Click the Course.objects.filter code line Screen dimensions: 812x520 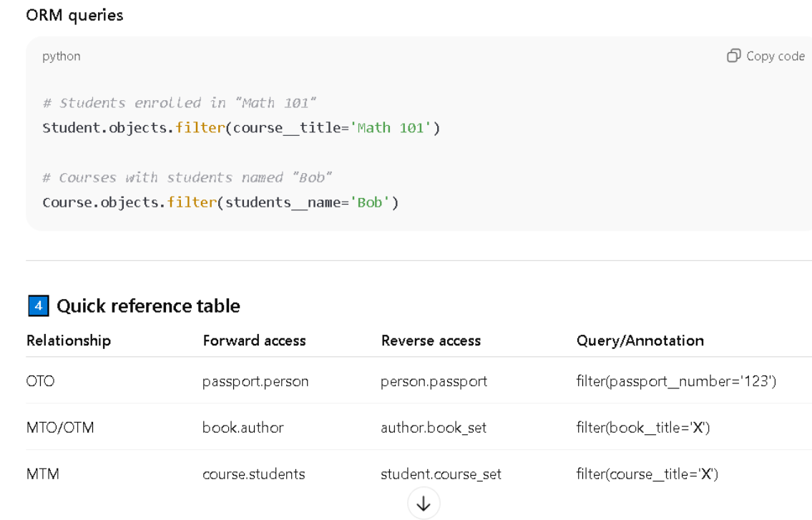[x=220, y=202]
